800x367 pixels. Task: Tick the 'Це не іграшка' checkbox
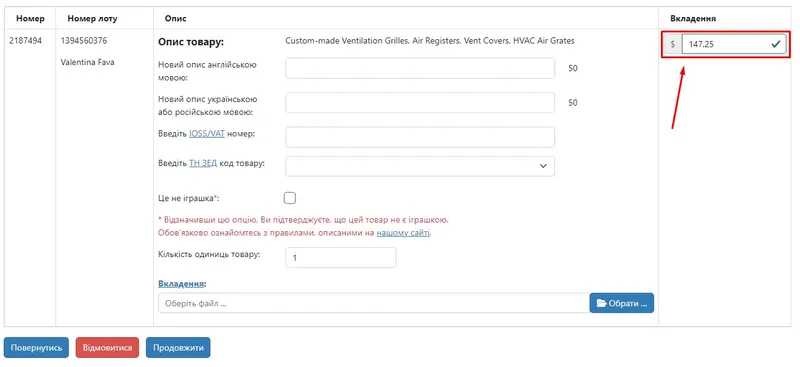click(290, 198)
